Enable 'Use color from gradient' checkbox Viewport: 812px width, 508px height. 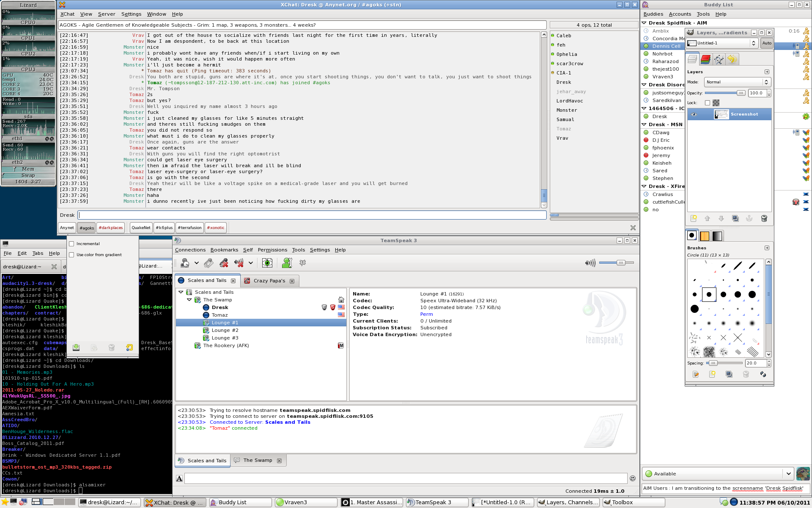click(71, 255)
